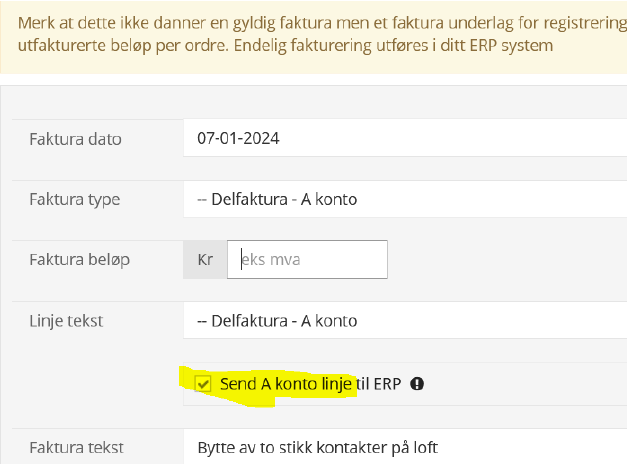Select the Kr currency prefix box

tap(205, 260)
